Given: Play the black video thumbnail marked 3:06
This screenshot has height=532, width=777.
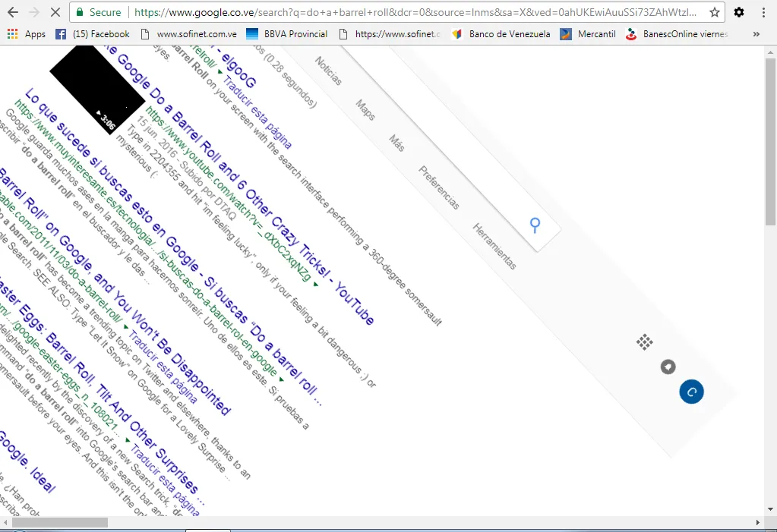Looking at the screenshot, I should [x=98, y=89].
